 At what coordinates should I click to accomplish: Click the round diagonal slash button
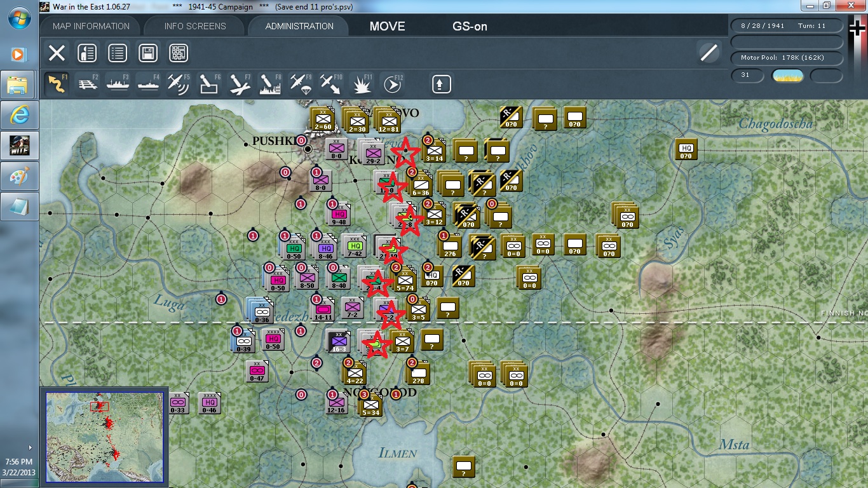(708, 53)
